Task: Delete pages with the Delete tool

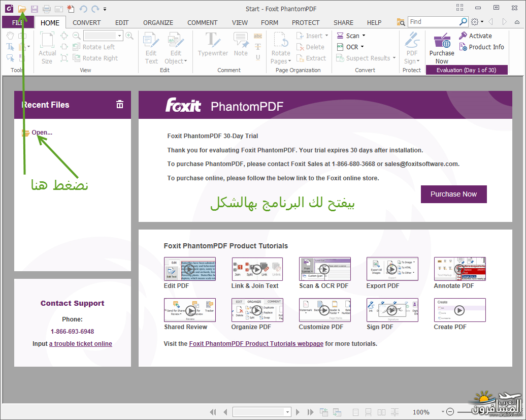Action: (311, 47)
